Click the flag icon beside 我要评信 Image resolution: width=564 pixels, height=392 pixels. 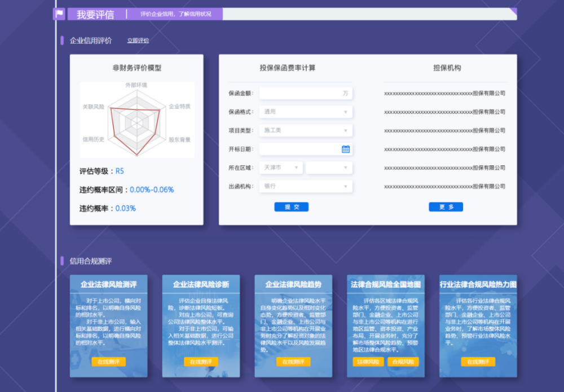60,14
